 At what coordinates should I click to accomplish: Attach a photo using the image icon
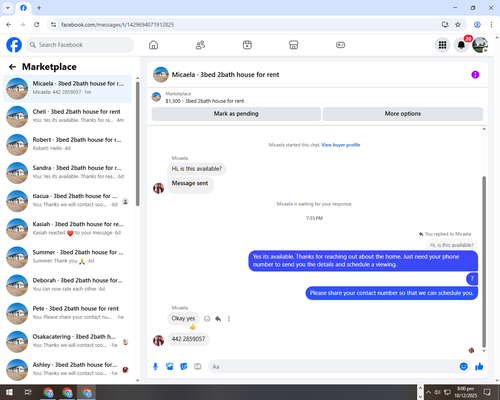tap(170, 367)
